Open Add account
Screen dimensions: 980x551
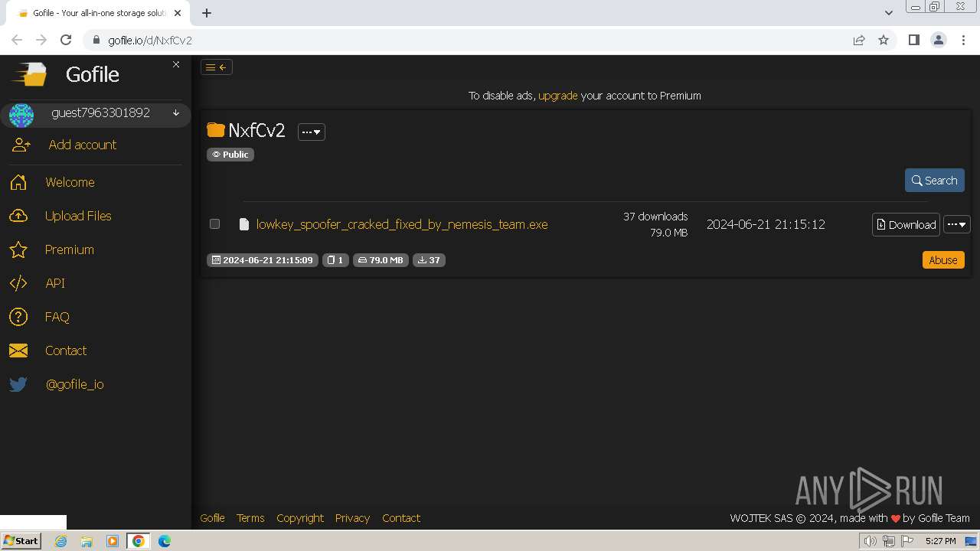(83, 145)
